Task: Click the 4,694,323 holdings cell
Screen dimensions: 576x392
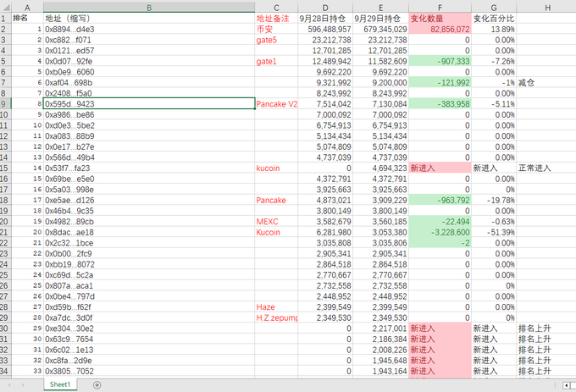Action: tap(380, 168)
